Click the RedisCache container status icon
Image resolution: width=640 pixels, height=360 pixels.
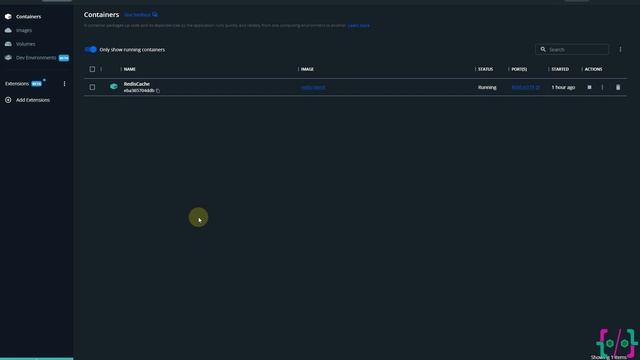tap(114, 87)
